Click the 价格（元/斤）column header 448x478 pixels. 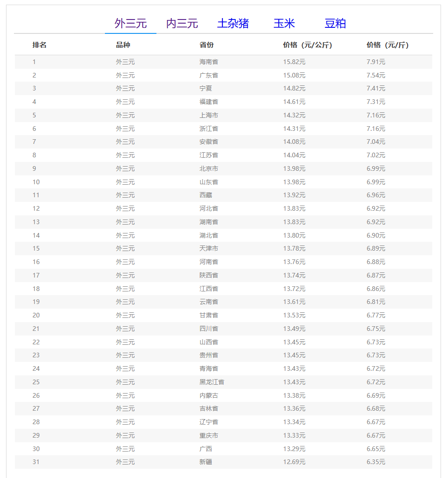pos(387,45)
